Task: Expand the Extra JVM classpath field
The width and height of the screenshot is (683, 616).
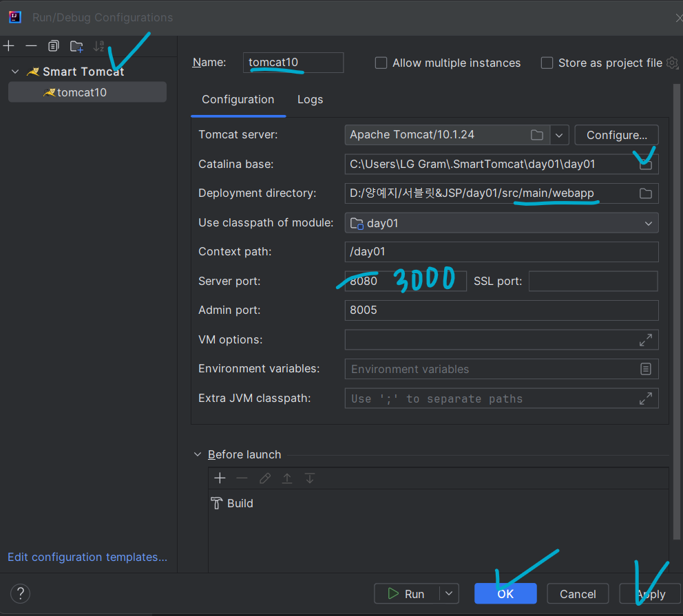Action: pos(646,399)
